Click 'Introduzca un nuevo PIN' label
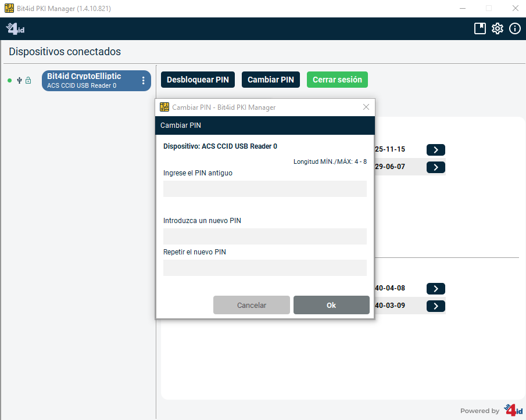This screenshot has width=526, height=420. [x=202, y=221]
